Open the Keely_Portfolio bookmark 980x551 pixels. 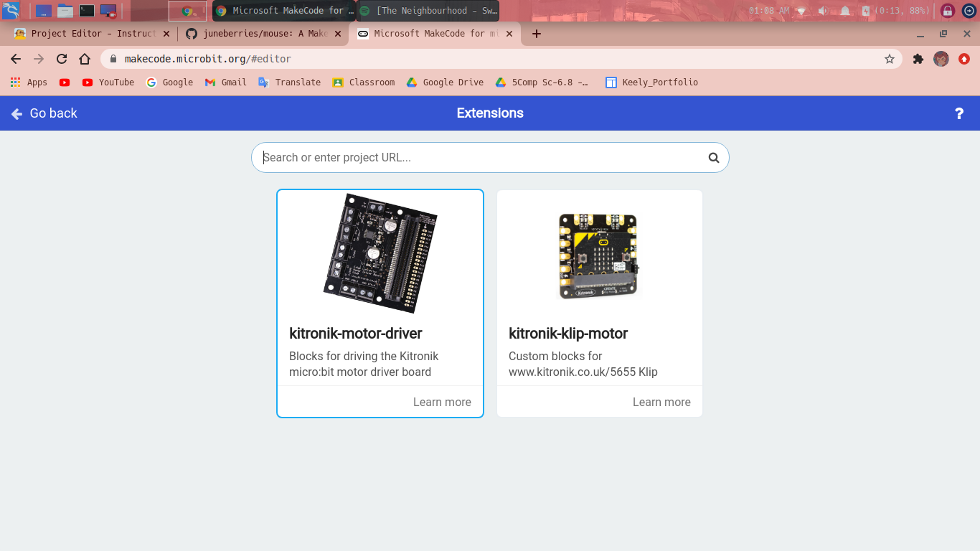tap(651, 83)
